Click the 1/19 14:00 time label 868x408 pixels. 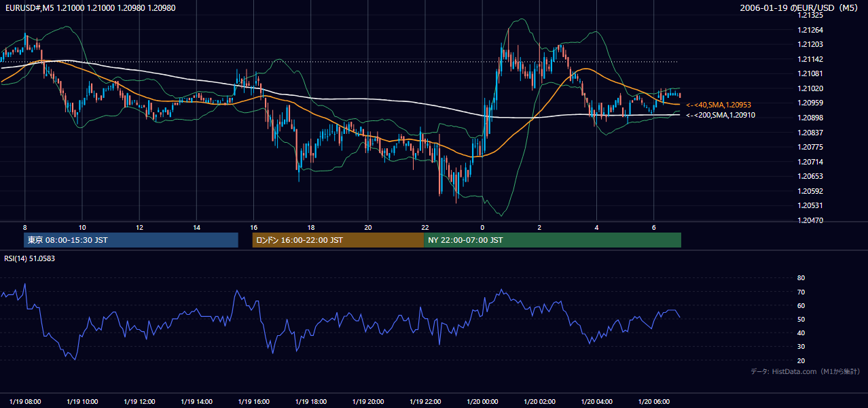point(196,402)
